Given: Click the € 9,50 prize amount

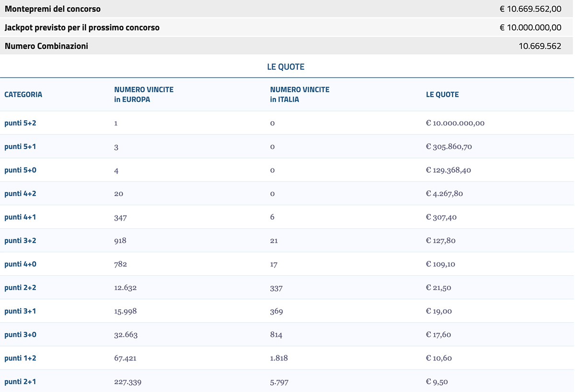Looking at the screenshot, I should pyautogui.click(x=437, y=382).
